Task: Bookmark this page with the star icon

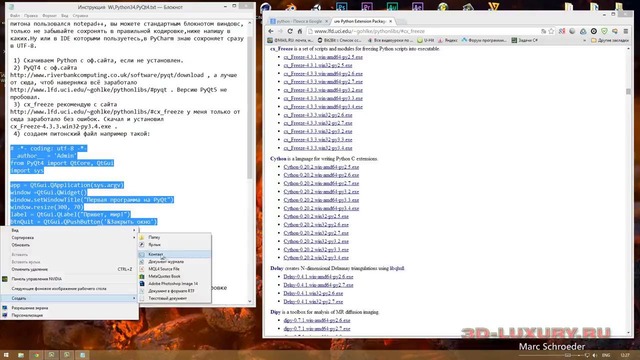Action: (x=551, y=31)
